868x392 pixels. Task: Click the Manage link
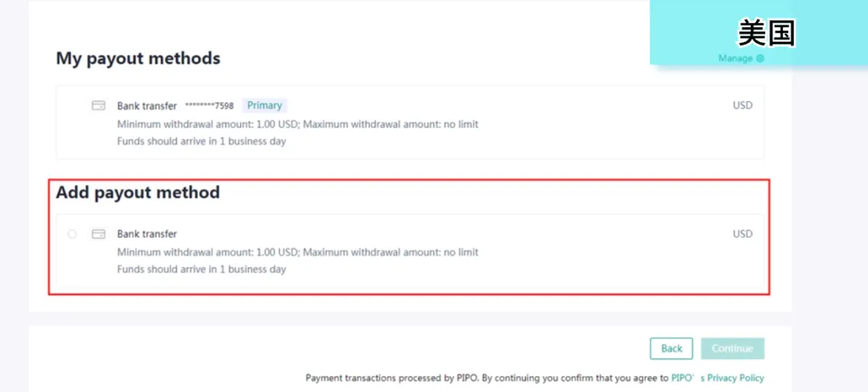click(x=735, y=59)
